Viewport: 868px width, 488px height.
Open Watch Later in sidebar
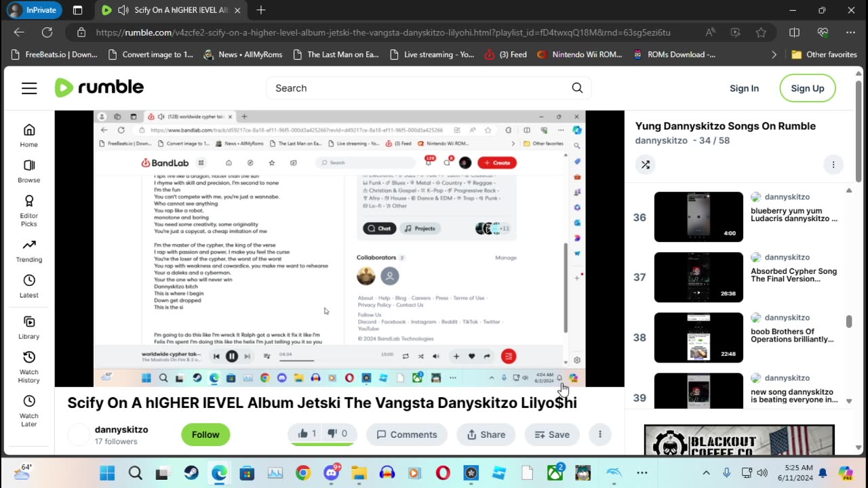(x=28, y=411)
